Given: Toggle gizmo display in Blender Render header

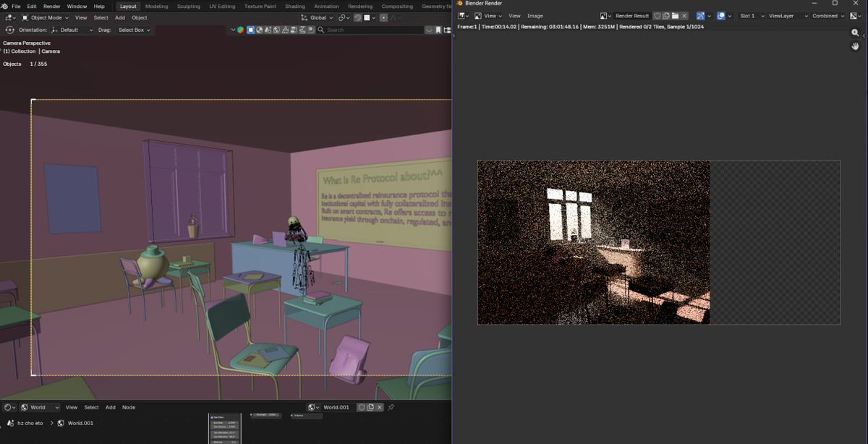Looking at the screenshot, I should tap(701, 15).
